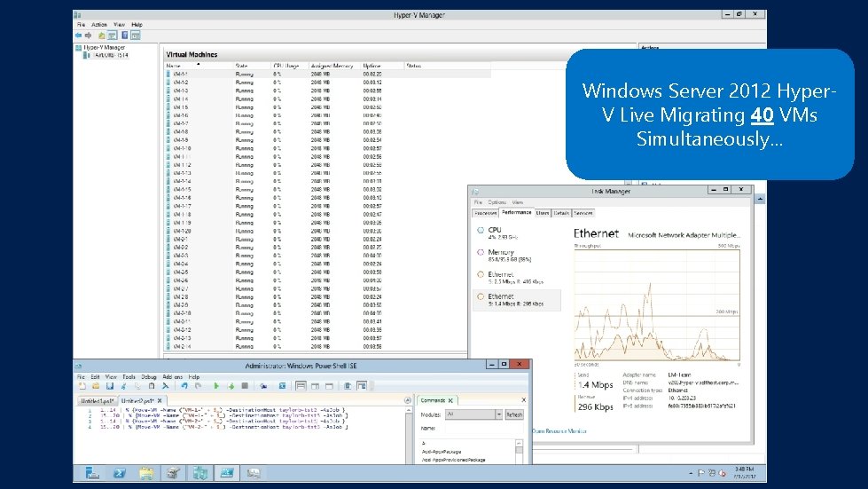Select Show Script Pane Right layout icon
Viewport: 868px width, 489px height.
pyautogui.click(x=315, y=386)
